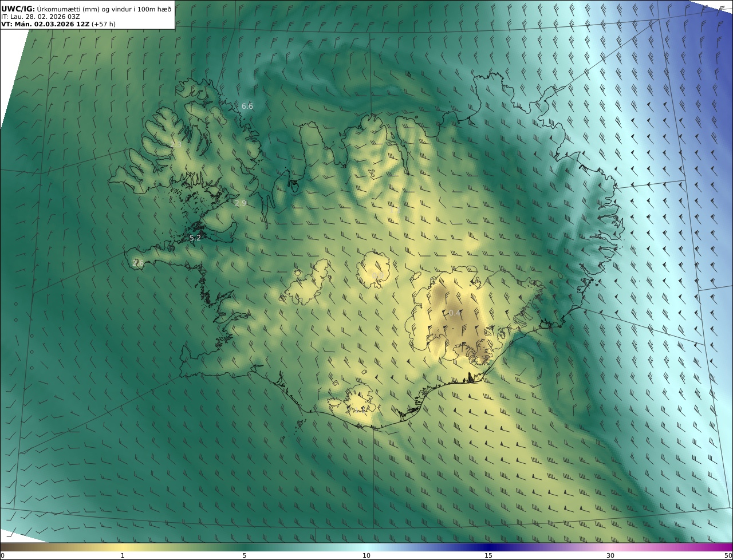733x560 pixels.
Task: Click the colorbar tick label 10
Action: (x=366, y=555)
